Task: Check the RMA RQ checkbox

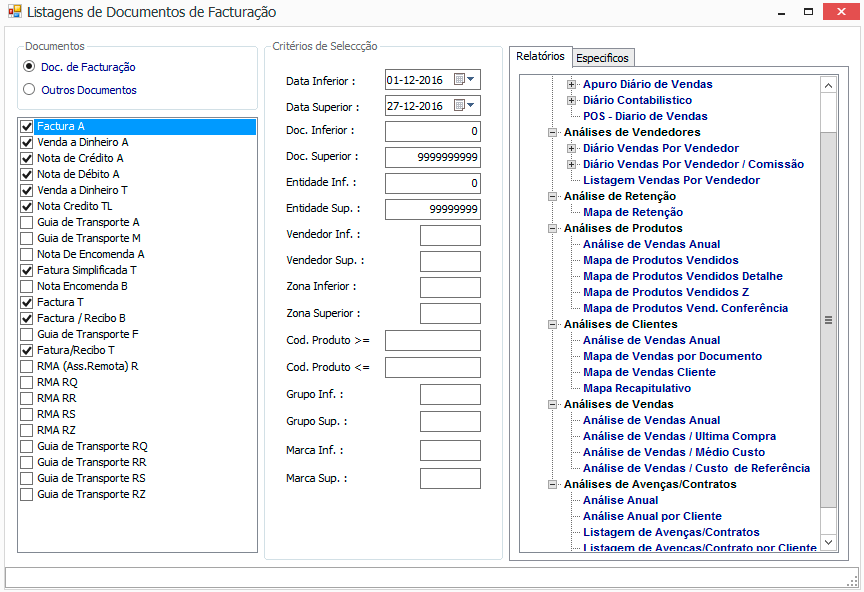Action: click(26, 382)
